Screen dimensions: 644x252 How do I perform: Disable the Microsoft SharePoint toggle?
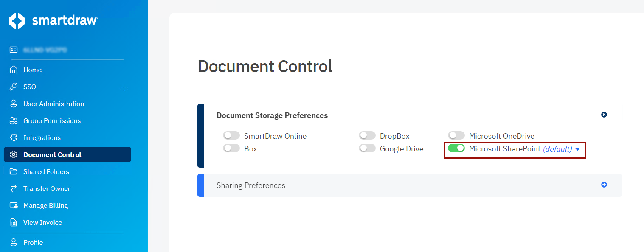pos(456,149)
